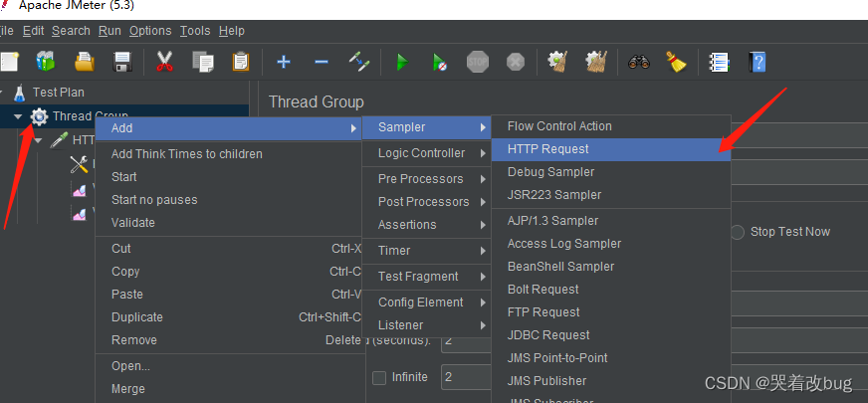Expand the Config Element submenu

click(x=427, y=302)
